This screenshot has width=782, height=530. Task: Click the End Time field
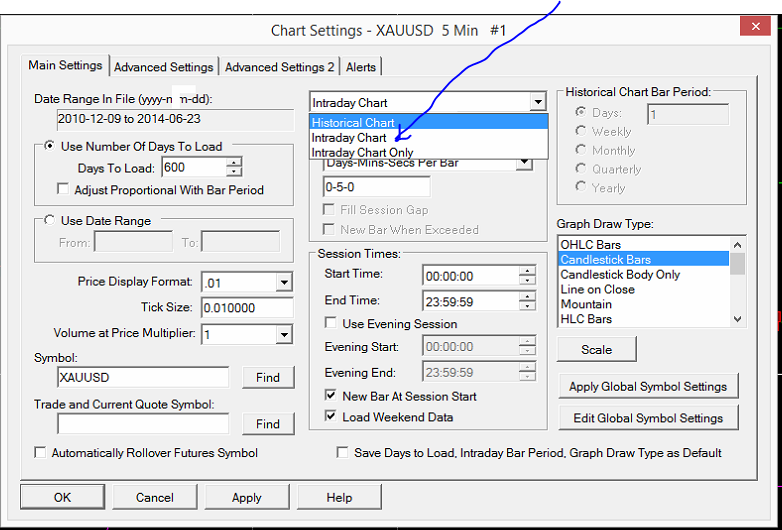tap(471, 302)
